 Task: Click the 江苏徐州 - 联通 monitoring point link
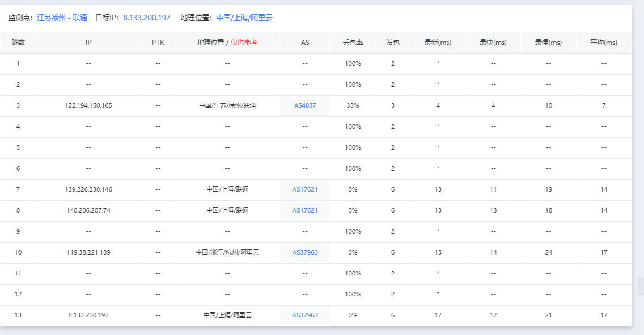click(x=62, y=18)
